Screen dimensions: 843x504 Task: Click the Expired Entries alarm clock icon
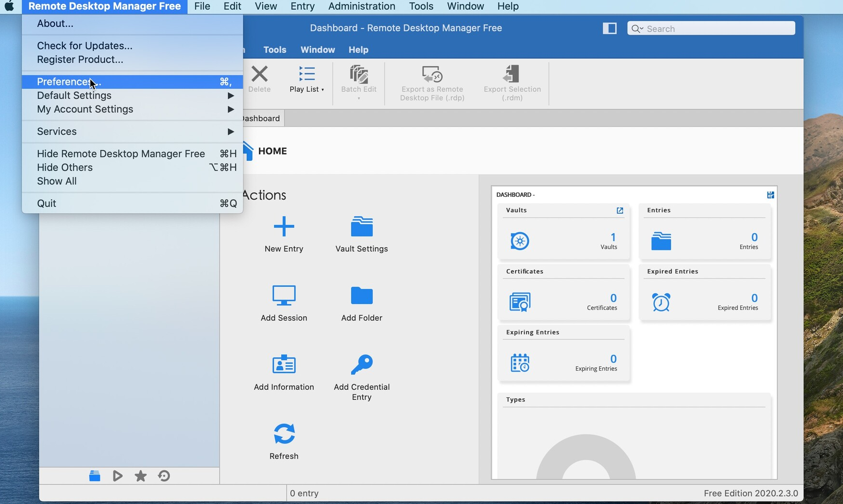[661, 302]
